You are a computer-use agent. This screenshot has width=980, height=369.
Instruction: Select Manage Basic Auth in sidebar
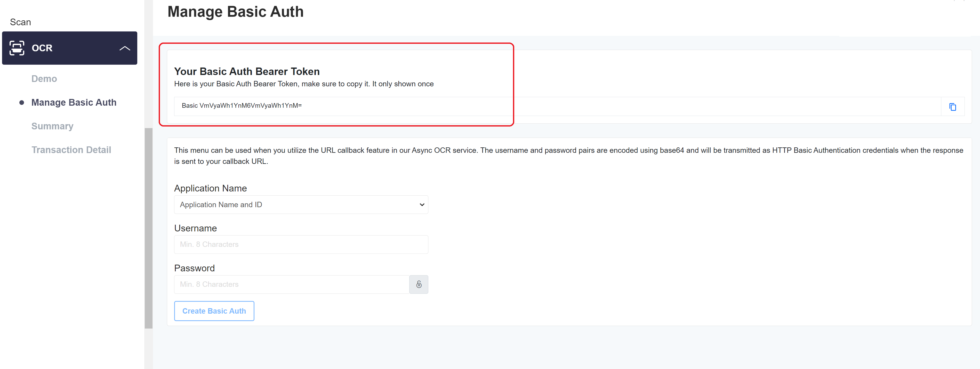[74, 102]
